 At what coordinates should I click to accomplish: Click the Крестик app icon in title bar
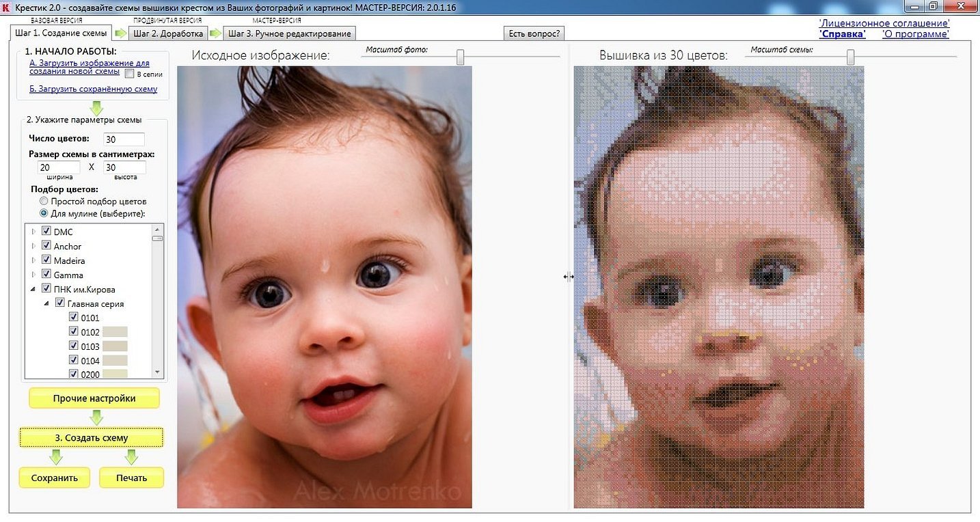tap(7, 8)
